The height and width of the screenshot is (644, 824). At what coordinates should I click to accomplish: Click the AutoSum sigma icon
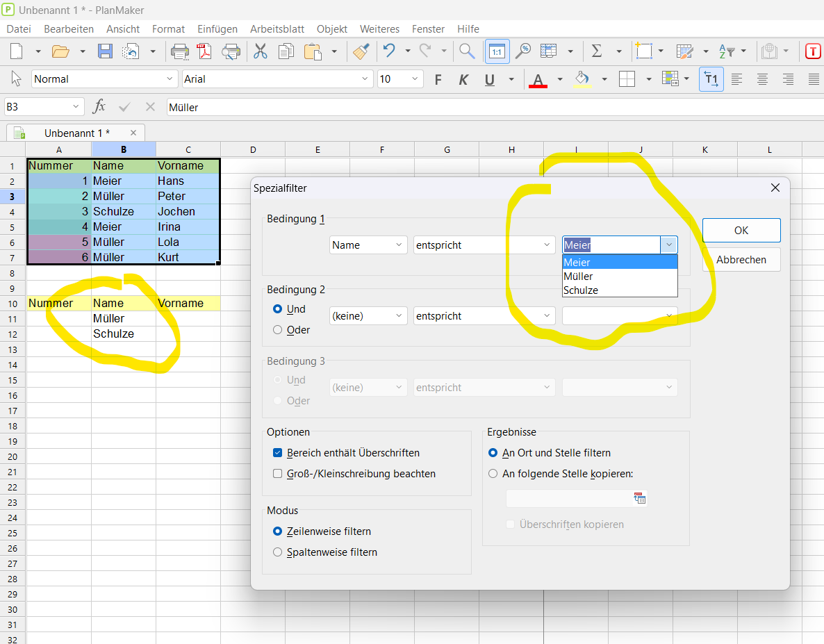point(596,51)
